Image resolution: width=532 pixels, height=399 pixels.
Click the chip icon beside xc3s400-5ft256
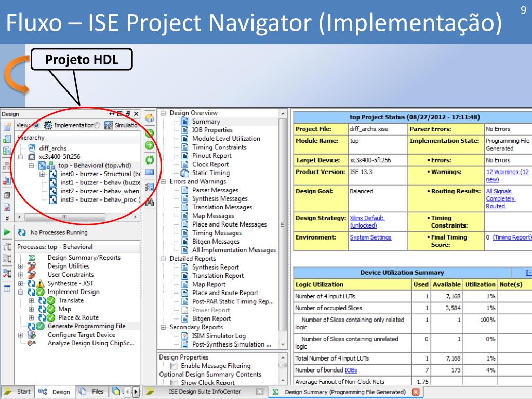pos(32,157)
